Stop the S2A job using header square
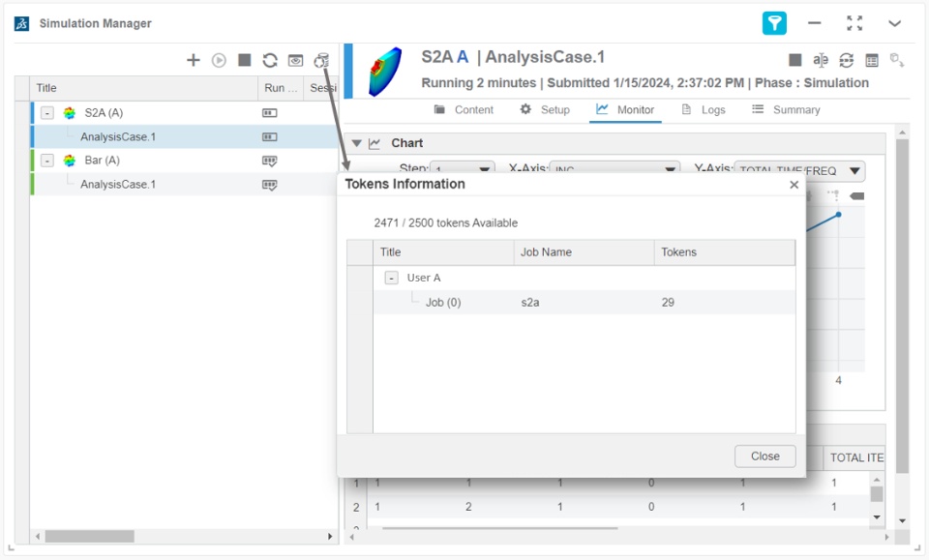 pos(795,60)
